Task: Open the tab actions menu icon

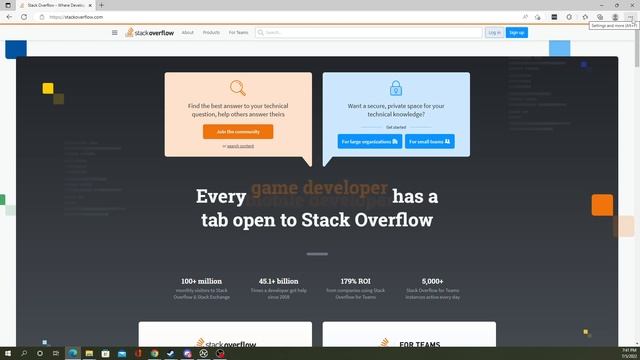Action: click(x=8, y=5)
